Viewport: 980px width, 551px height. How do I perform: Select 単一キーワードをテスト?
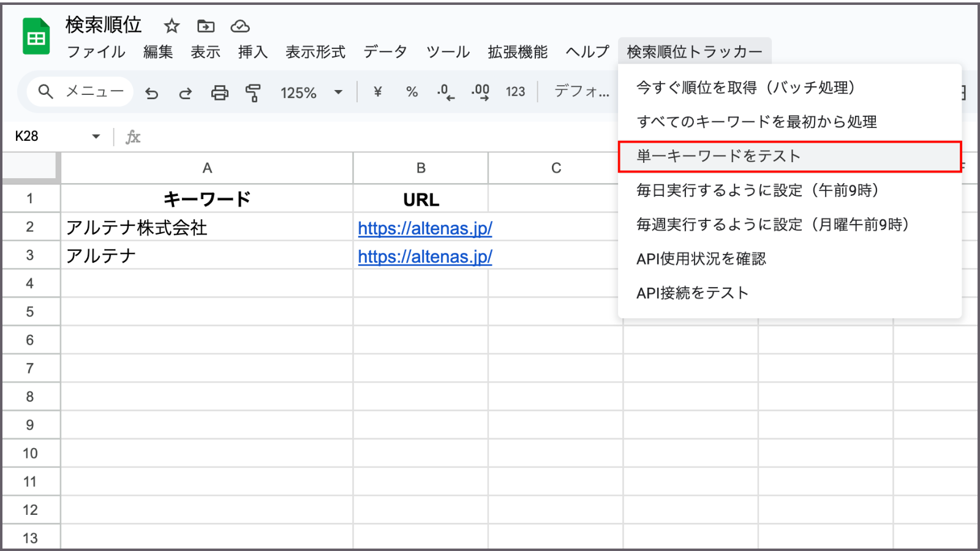790,156
